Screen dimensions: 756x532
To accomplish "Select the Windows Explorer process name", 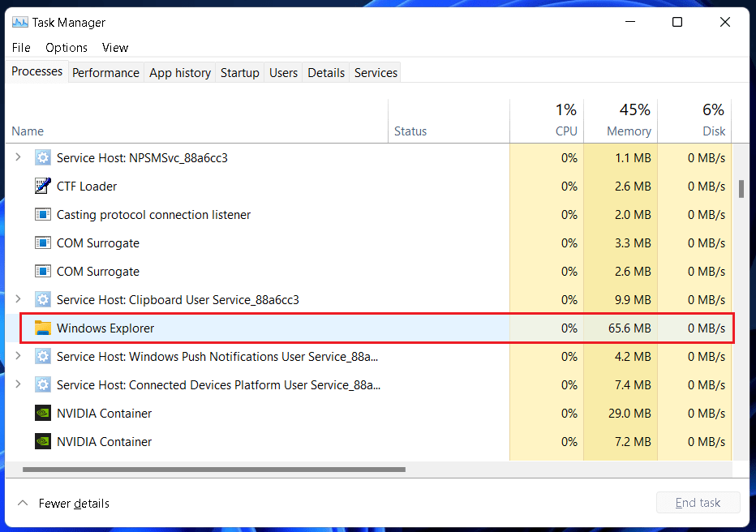I will (105, 328).
